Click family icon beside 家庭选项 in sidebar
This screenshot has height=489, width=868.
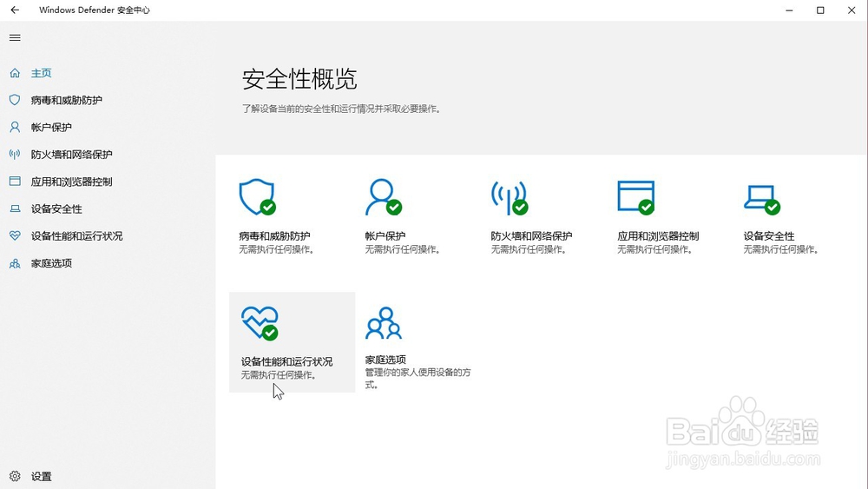pos(15,263)
